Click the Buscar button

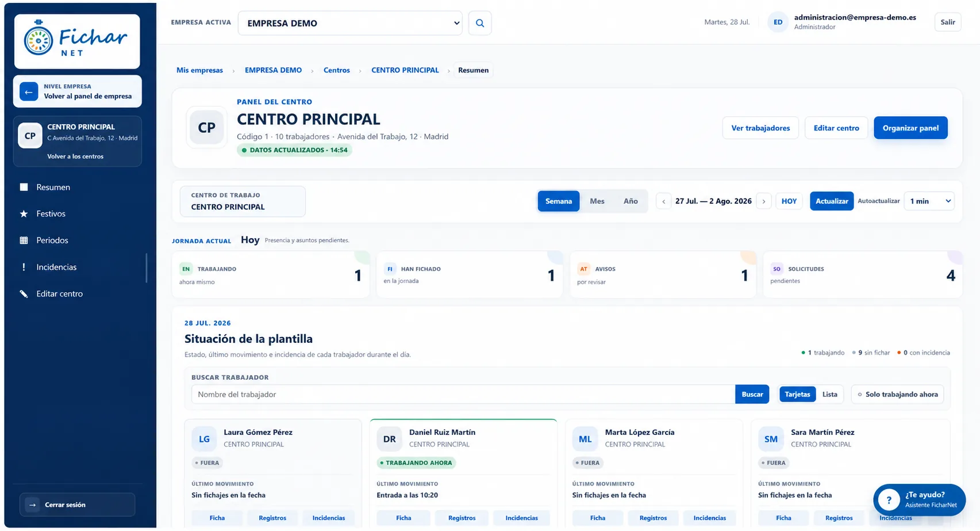click(752, 394)
